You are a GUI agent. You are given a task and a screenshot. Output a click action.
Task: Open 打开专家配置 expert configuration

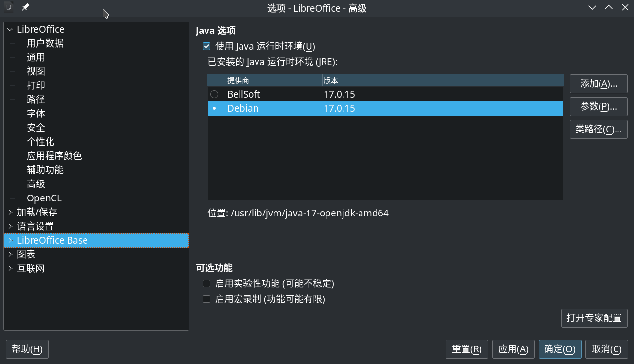[x=594, y=318]
